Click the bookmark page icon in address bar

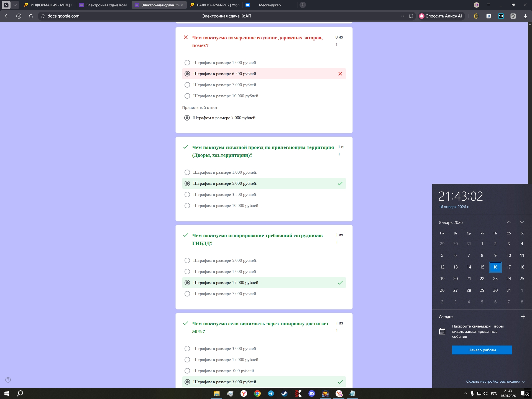(x=411, y=16)
